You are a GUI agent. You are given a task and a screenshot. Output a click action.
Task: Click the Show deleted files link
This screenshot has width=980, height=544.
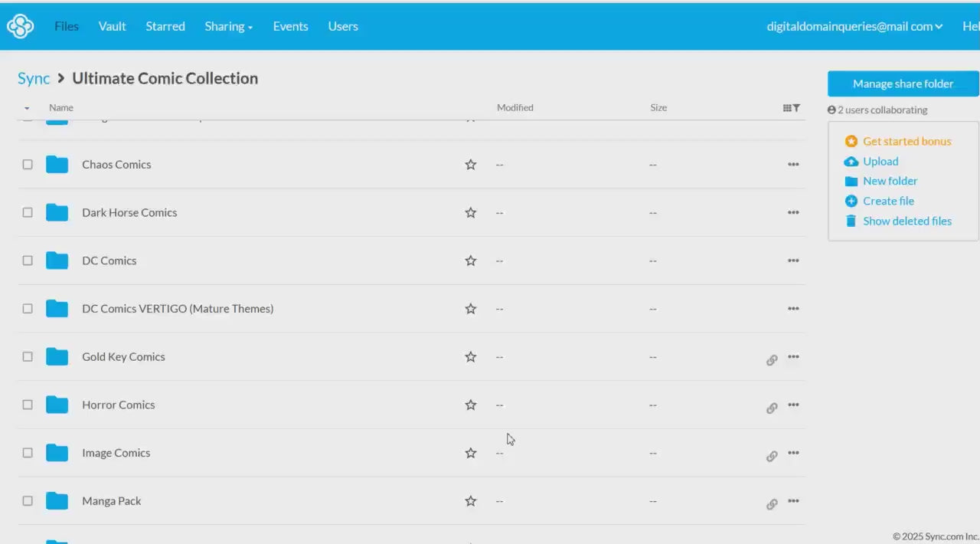pyautogui.click(x=906, y=221)
